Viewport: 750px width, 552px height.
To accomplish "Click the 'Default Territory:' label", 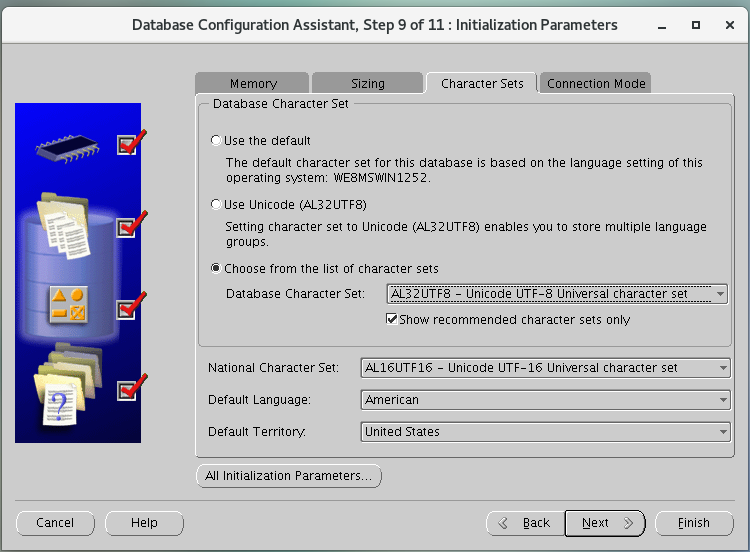I will 257,432.
